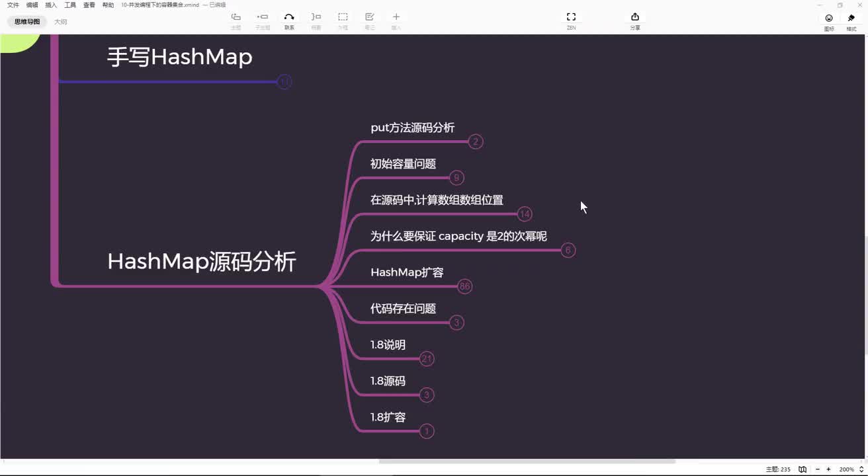Expand the 初始容量问题 bubble showing 8
The height and width of the screenshot is (476, 868).
(456, 178)
